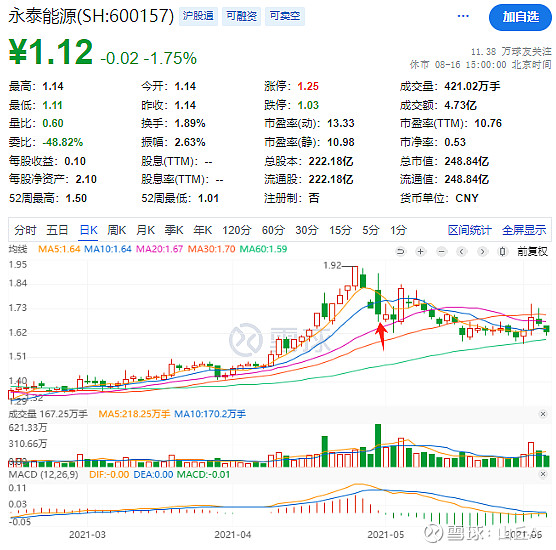
Task: Open the 前复权 adjustment dropdown
Action: [x=532, y=252]
